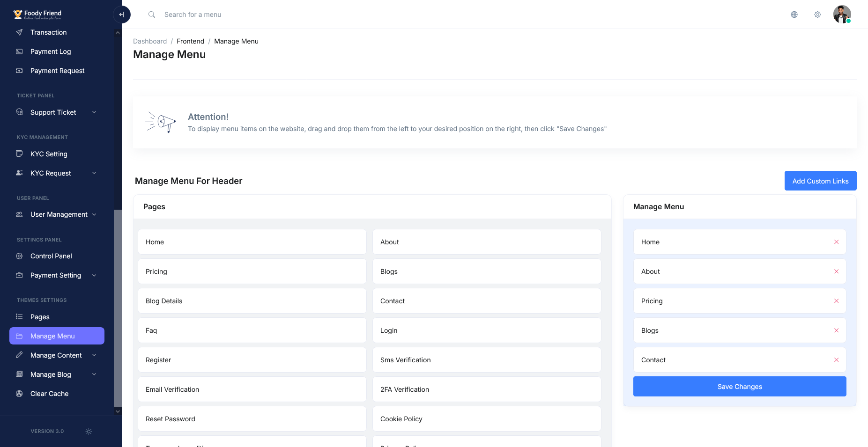This screenshot has height=447, width=868.
Task: Click the Foody Friend logo
Action: [37, 15]
